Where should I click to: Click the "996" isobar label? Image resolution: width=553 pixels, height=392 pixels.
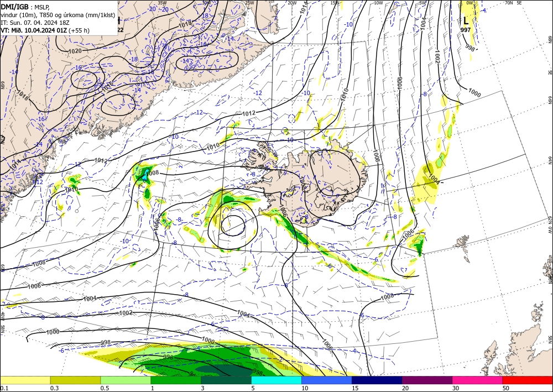(x=169, y=357)
